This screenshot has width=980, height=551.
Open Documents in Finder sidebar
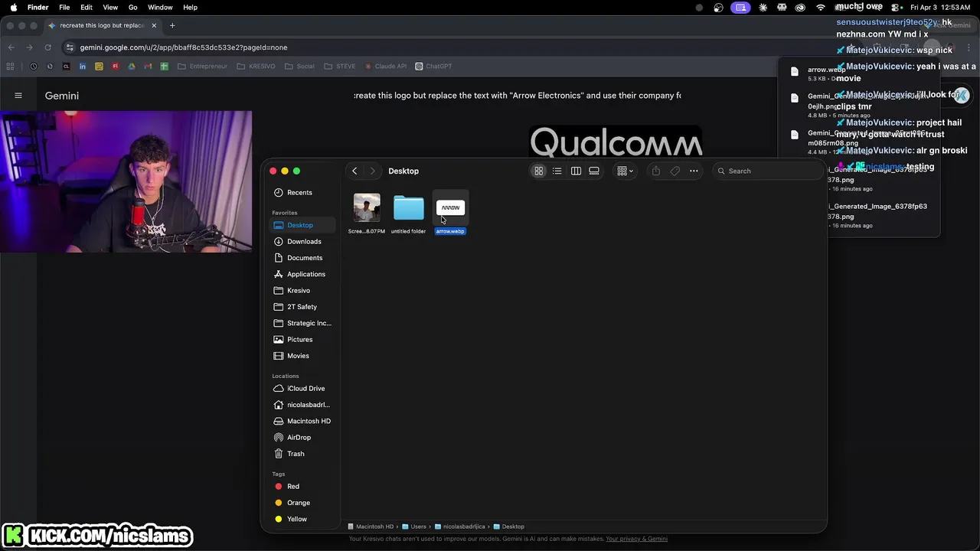tap(304, 257)
